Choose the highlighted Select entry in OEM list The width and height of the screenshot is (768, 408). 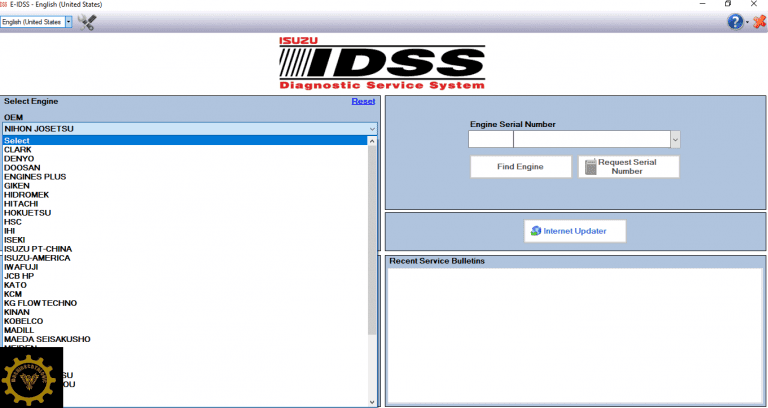[185, 141]
